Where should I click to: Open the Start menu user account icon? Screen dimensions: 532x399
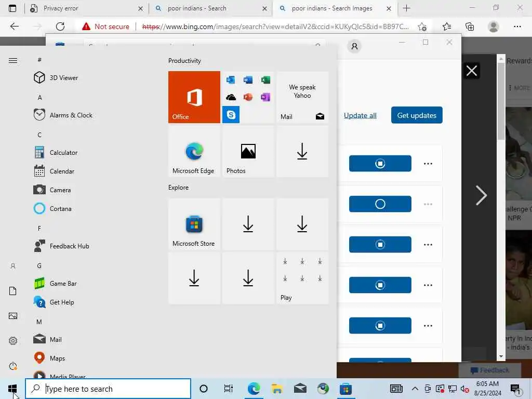(13, 266)
